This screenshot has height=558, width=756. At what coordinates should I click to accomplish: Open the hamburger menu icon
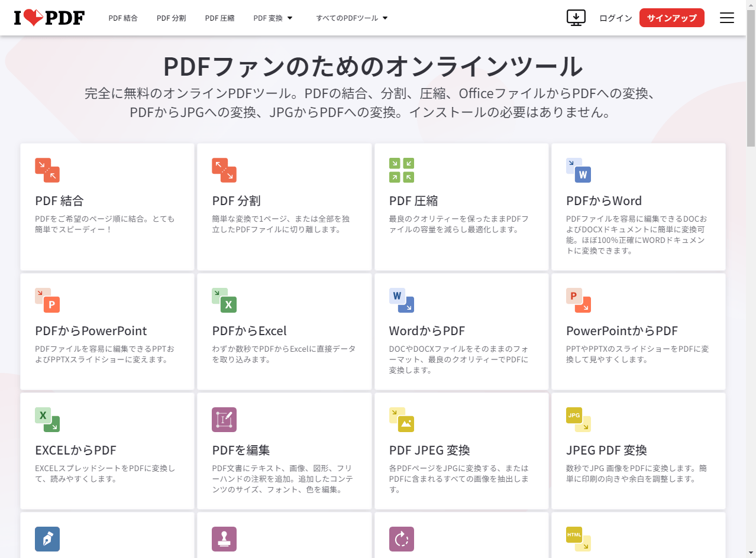pyautogui.click(x=727, y=18)
